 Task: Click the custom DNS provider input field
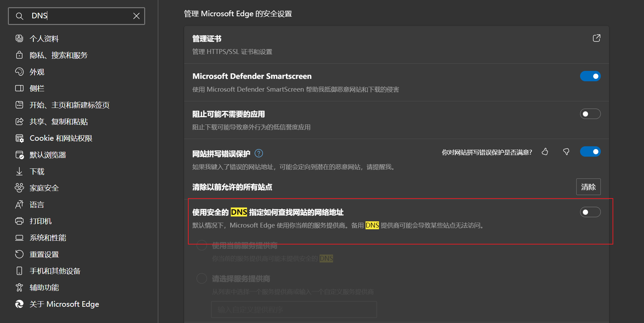coord(294,310)
